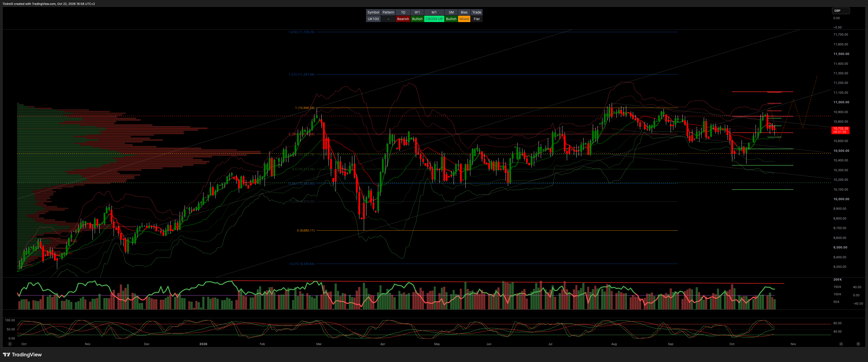
Task: Click the Aug label on time axis
Action: (614, 344)
